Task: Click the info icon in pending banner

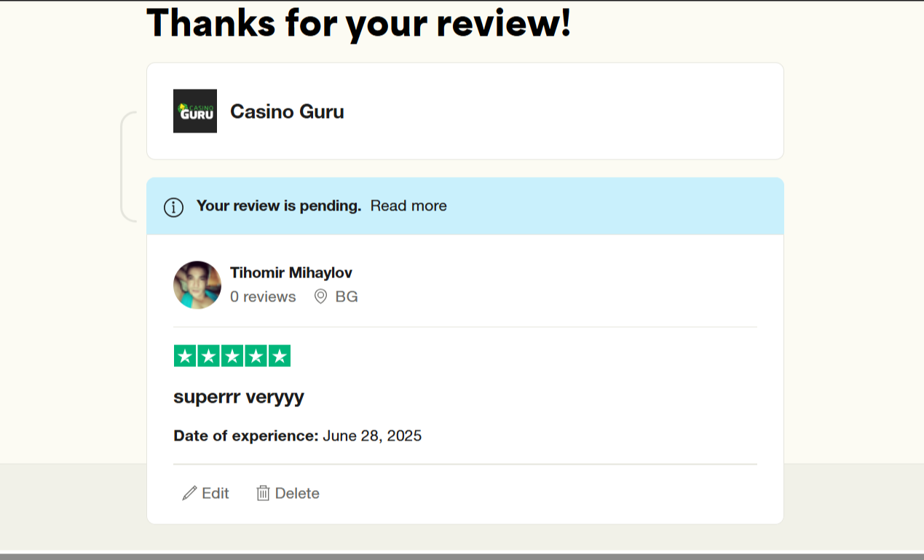Action: (x=173, y=207)
